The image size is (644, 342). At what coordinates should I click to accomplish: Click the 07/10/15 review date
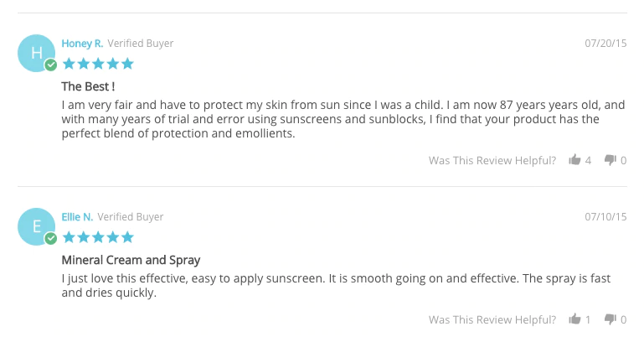tap(605, 217)
